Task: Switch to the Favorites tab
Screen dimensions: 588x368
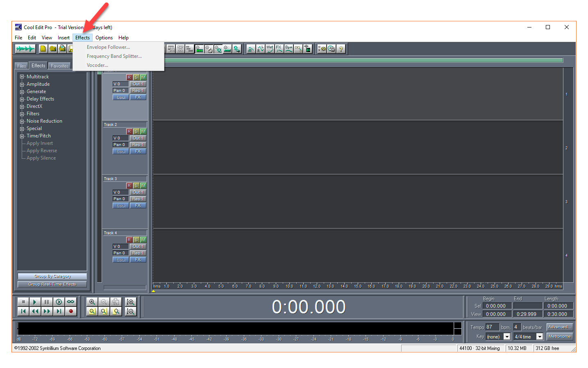Action: tap(60, 66)
